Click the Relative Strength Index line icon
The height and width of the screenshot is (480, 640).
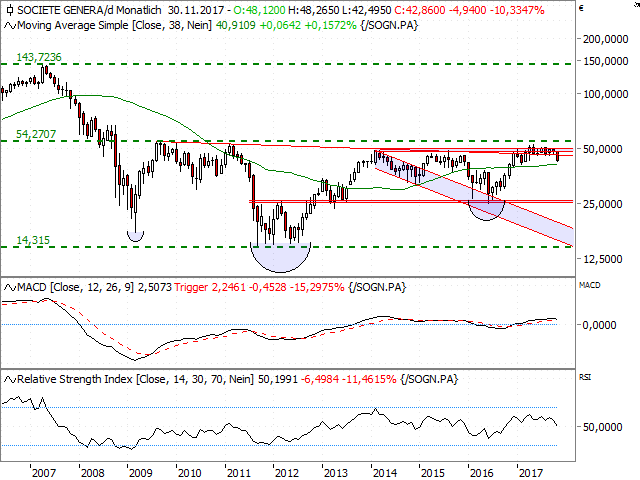8,380
